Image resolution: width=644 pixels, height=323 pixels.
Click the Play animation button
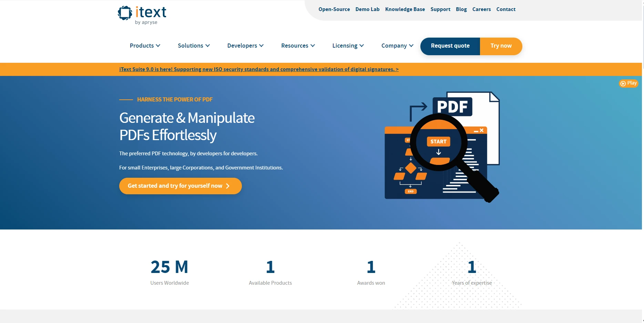tap(628, 83)
